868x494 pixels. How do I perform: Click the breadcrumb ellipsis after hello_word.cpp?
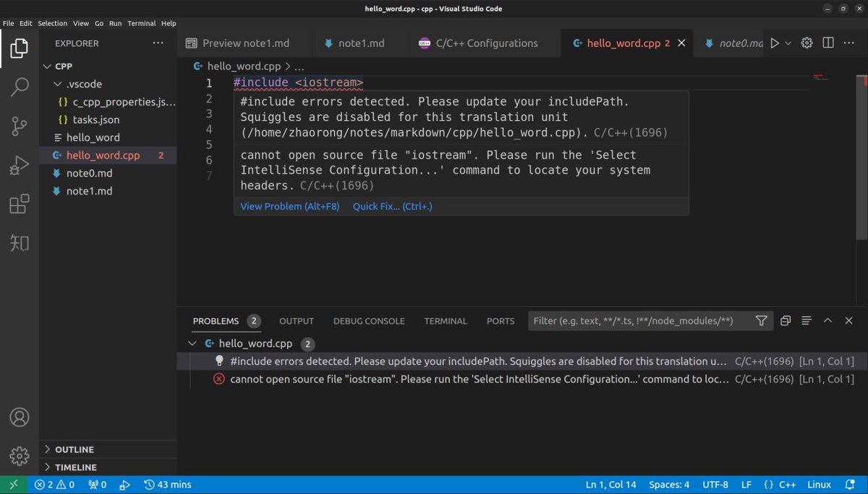(x=299, y=67)
